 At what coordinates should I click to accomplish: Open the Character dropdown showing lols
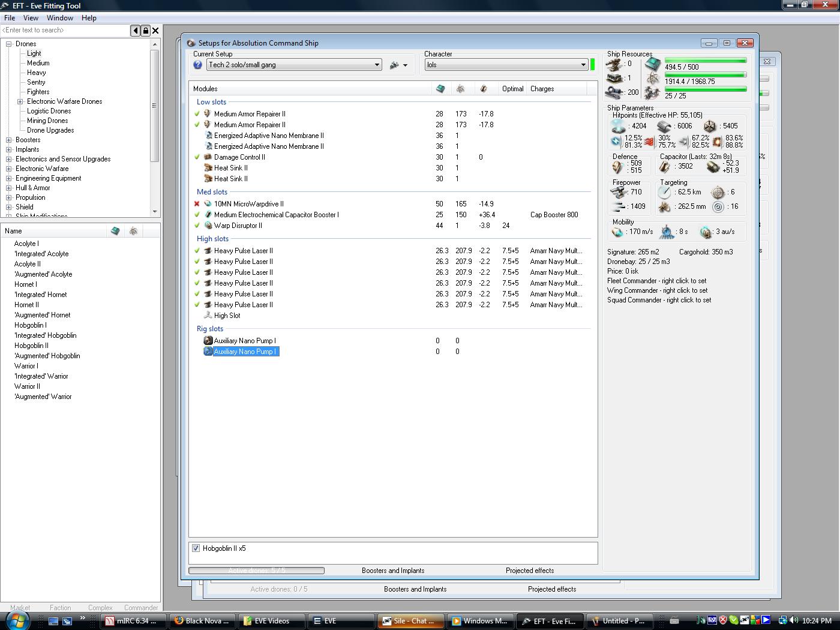click(506, 65)
